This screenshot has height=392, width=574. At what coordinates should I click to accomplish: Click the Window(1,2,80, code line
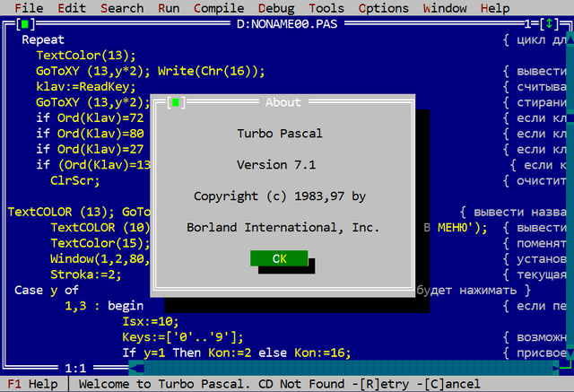pyautogui.click(x=100, y=258)
